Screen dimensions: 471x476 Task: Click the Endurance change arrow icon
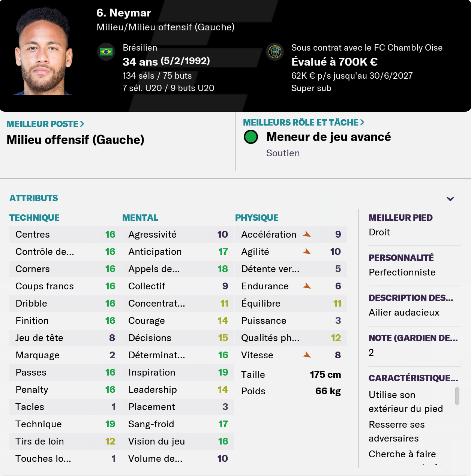pos(307,286)
